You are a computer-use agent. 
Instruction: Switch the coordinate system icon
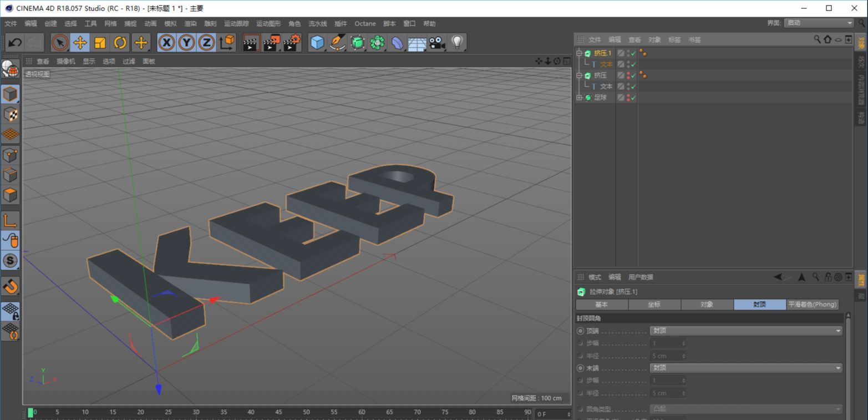[227, 43]
